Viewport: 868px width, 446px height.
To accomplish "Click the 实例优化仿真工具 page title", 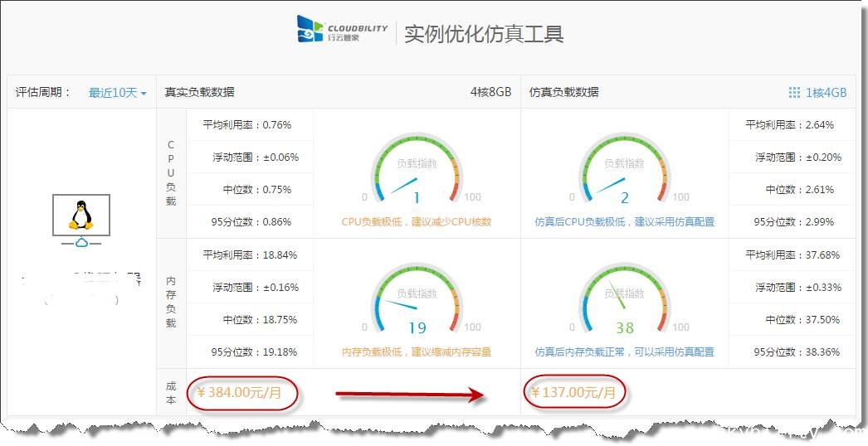I will pos(484,34).
